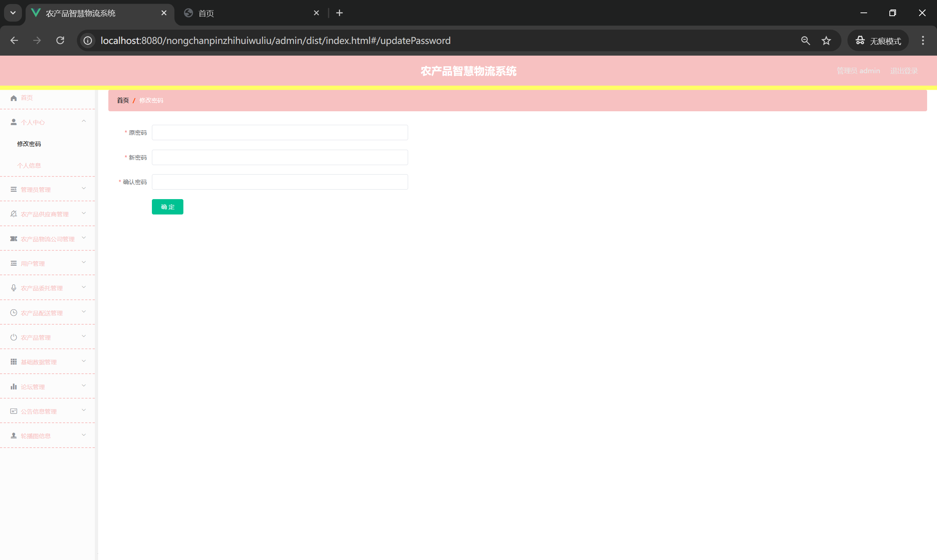Expand the 管理员管理 submenu arrow
Image resolution: width=937 pixels, height=560 pixels.
[84, 188]
